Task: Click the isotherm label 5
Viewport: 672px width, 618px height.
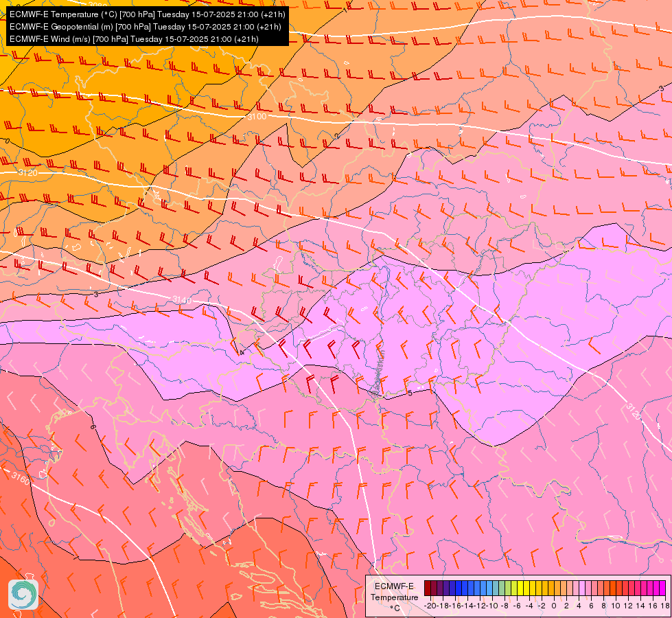Action: [x=410, y=393]
